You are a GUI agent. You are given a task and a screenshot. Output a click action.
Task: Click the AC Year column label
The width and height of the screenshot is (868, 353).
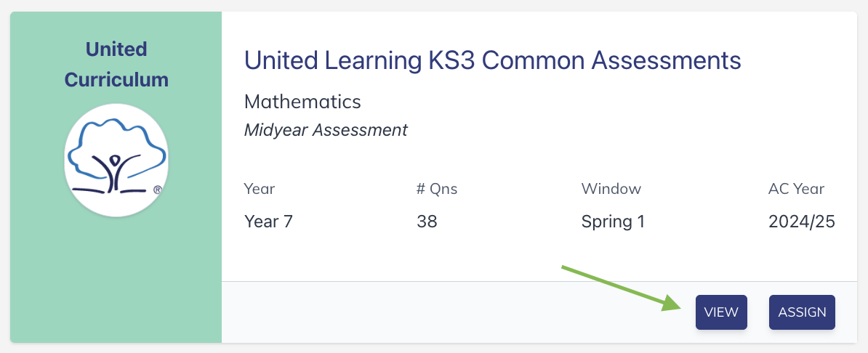coord(796,189)
